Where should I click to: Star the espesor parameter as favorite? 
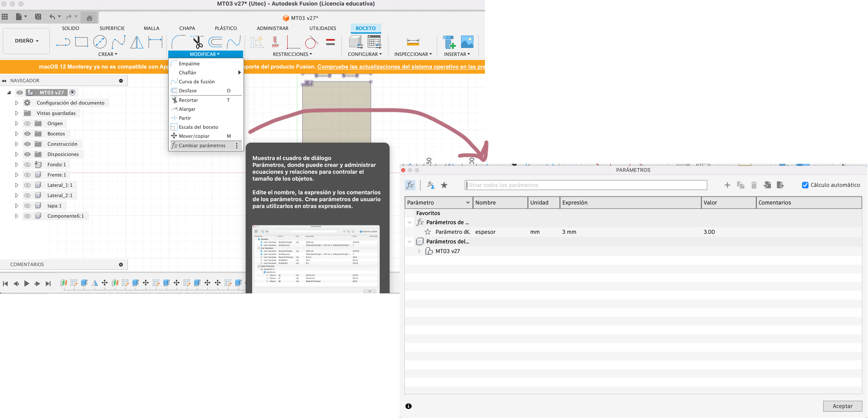point(427,232)
